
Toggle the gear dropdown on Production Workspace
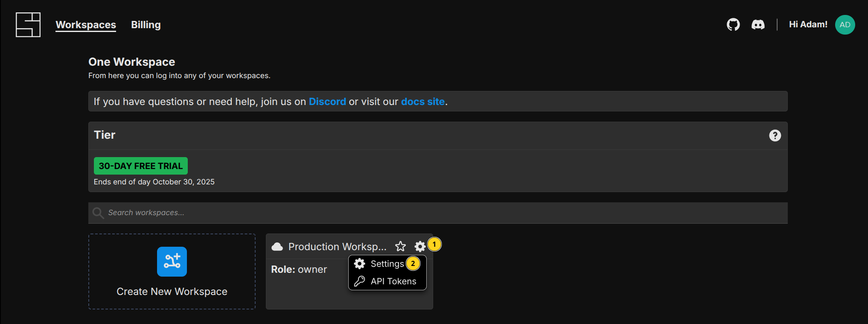point(420,246)
